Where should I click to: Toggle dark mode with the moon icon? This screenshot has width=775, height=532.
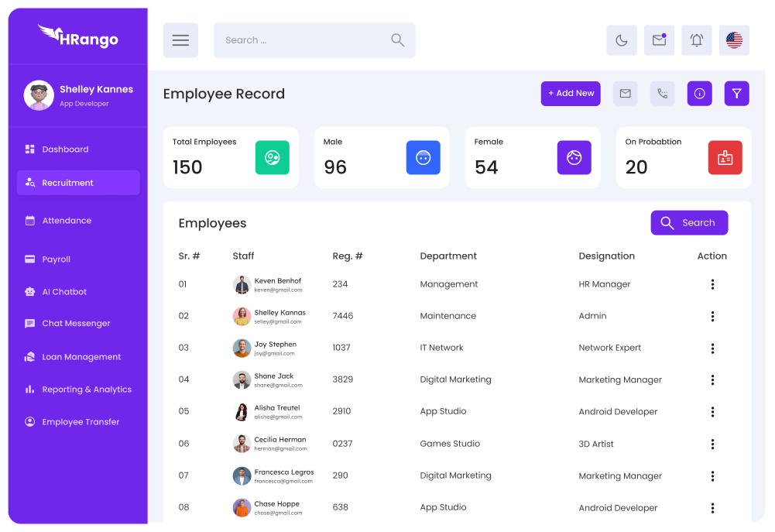[x=621, y=40]
